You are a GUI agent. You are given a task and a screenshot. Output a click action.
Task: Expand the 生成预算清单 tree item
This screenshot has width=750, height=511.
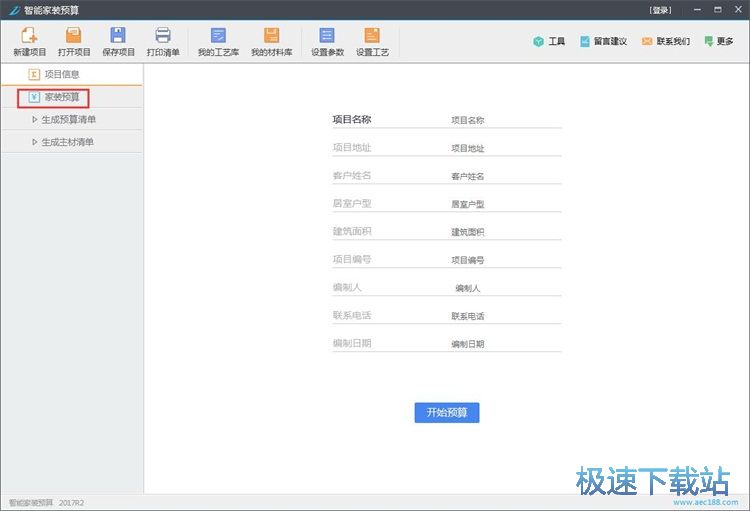coord(68,120)
